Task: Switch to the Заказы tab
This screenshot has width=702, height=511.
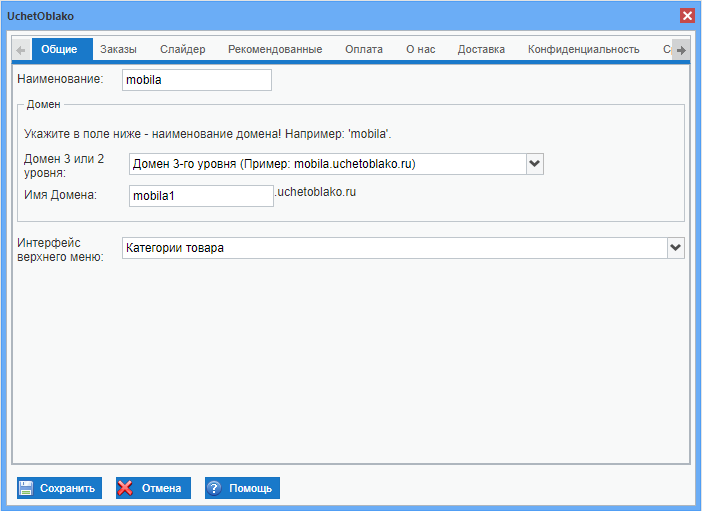Action: [x=118, y=49]
